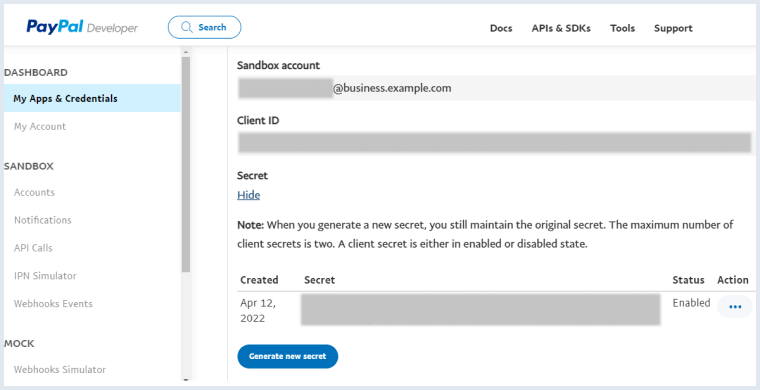Open the Support menu
760x390 pixels.
point(673,28)
